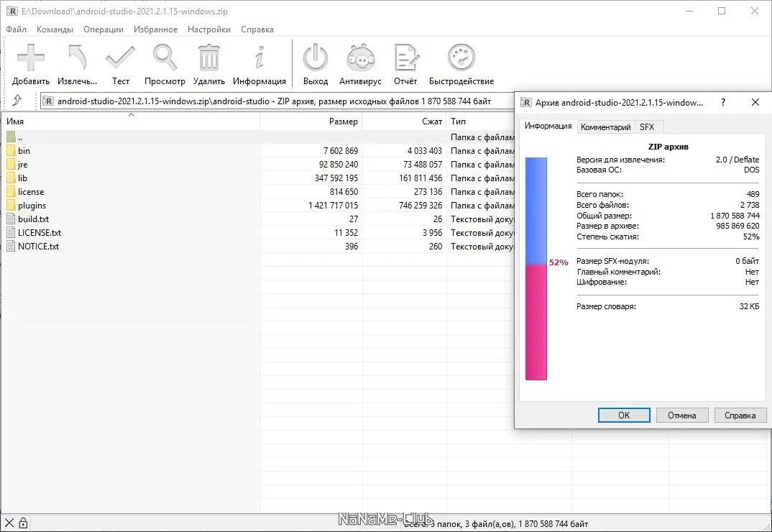Select the jre packed size 73 488 057
The image size is (772, 532).
pos(423,165)
